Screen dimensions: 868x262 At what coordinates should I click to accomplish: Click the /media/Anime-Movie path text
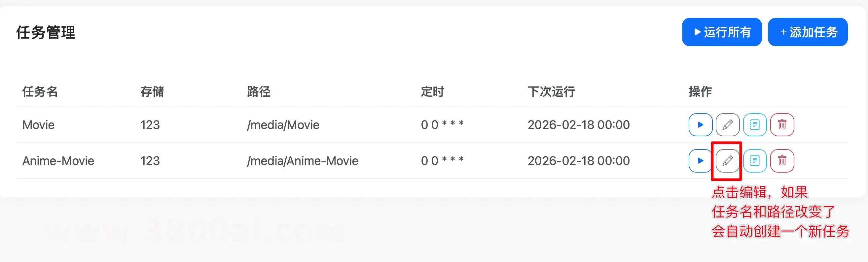click(x=302, y=161)
